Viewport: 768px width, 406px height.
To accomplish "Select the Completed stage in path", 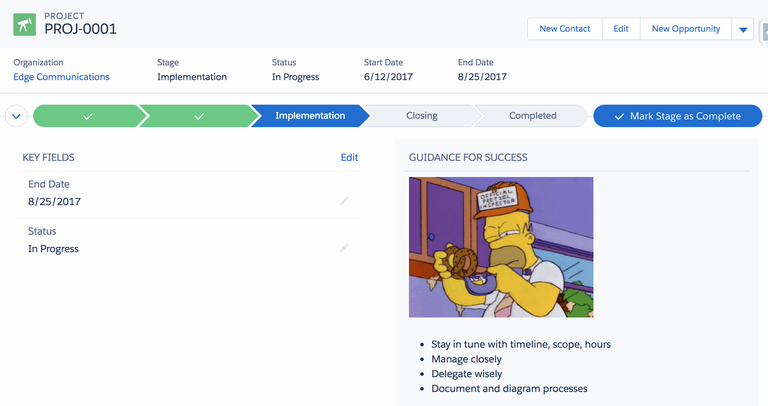I will [532, 116].
